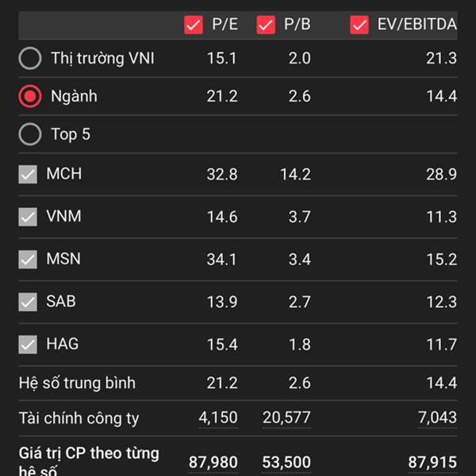The height and width of the screenshot is (476, 476).
Task: Select the Thị trường VNI radio option
Action: [x=29, y=58]
